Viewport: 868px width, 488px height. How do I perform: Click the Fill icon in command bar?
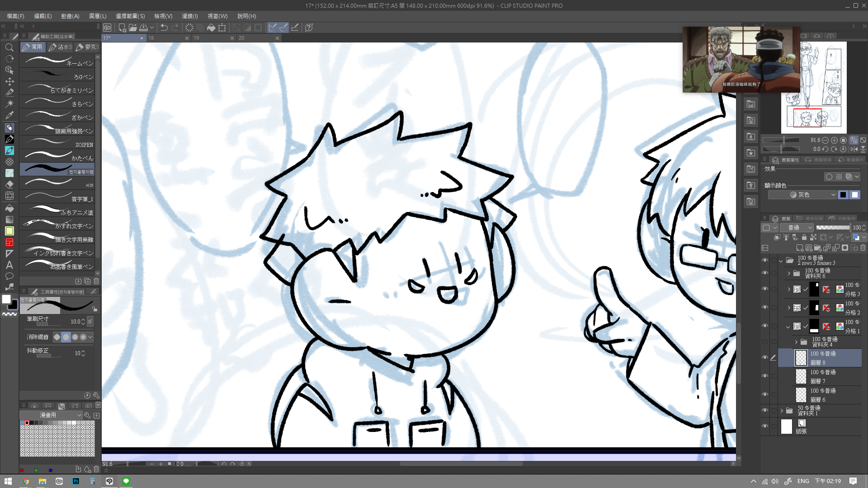tap(211, 28)
